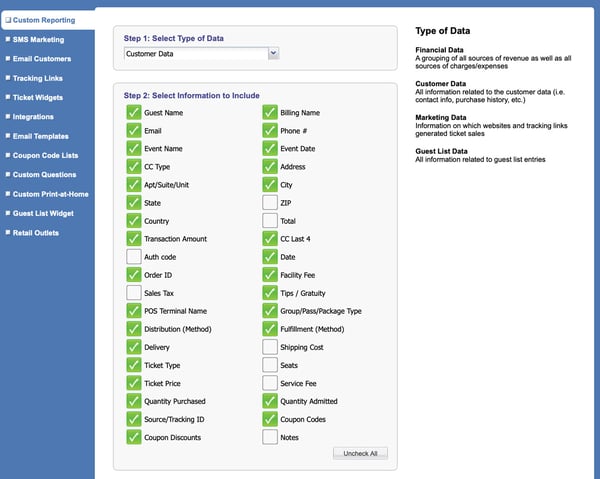This screenshot has width=600, height=479.
Task: Uncheck the Event Name option
Action: click(134, 148)
